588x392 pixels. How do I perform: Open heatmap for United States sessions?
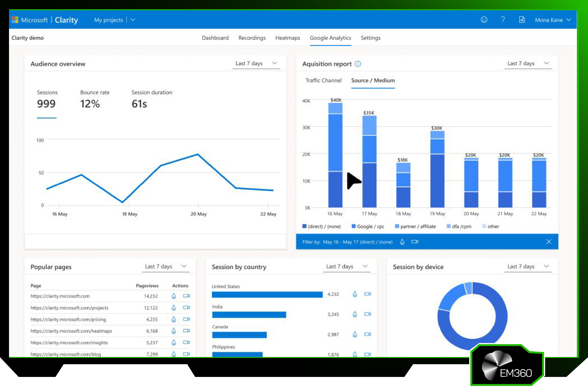click(x=355, y=294)
